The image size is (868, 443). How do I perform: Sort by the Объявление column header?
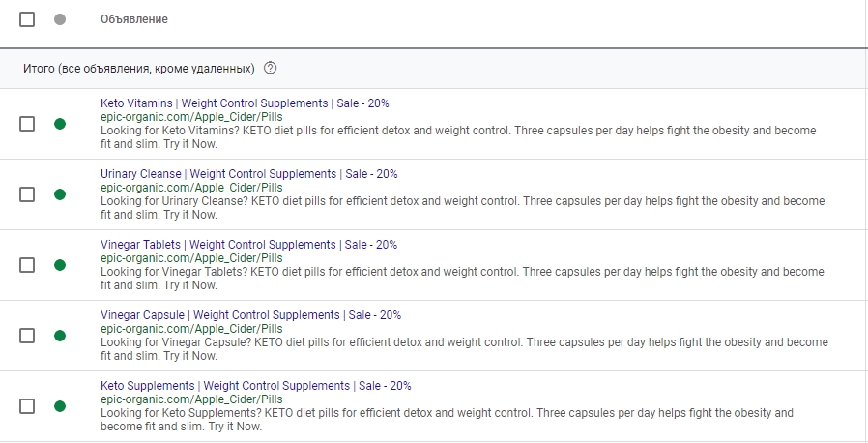click(134, 19)
